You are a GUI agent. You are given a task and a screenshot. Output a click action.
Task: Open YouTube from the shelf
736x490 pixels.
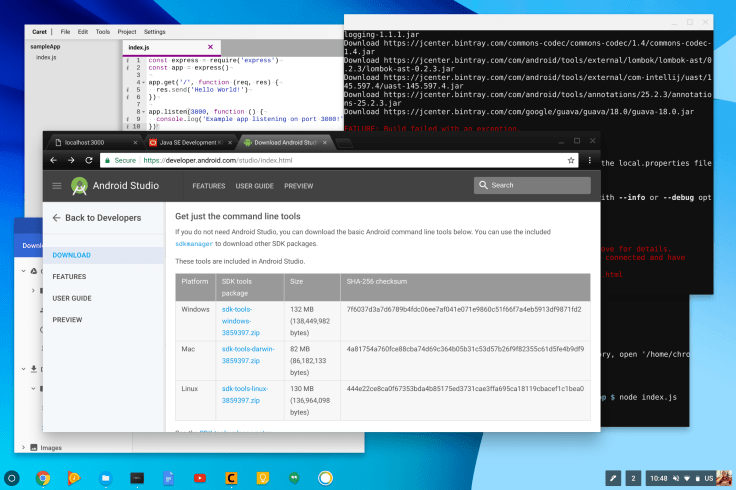point(200,478)
